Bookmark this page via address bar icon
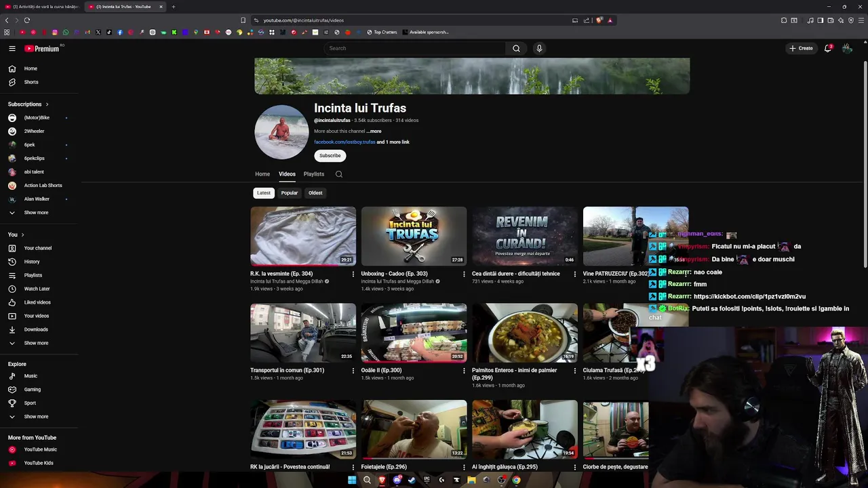 [x=243, y=20]
